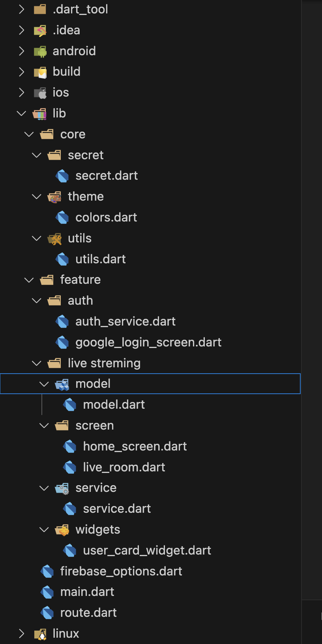Screen dimensions: 322x644
Task: Select the home_screen.dart file
Action: pos(135,447)
